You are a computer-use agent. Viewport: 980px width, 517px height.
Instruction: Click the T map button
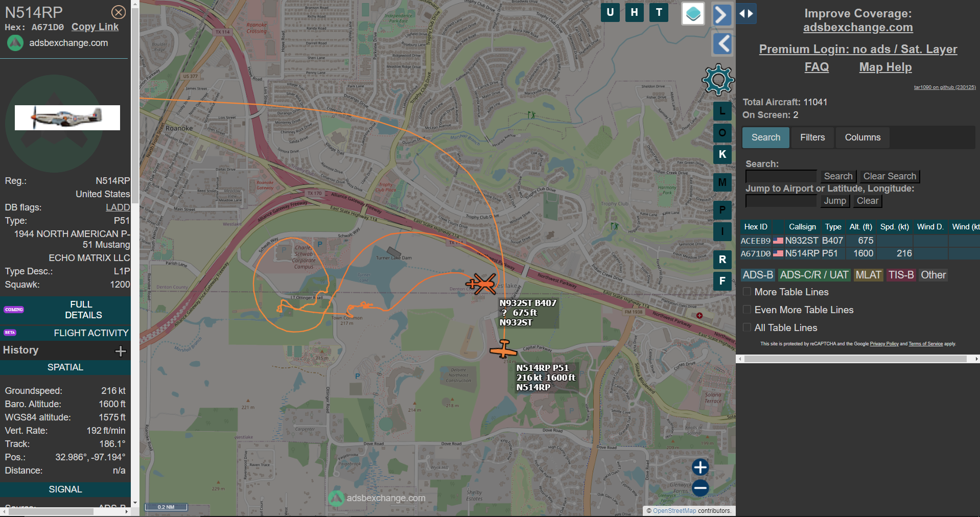(659, 13)
